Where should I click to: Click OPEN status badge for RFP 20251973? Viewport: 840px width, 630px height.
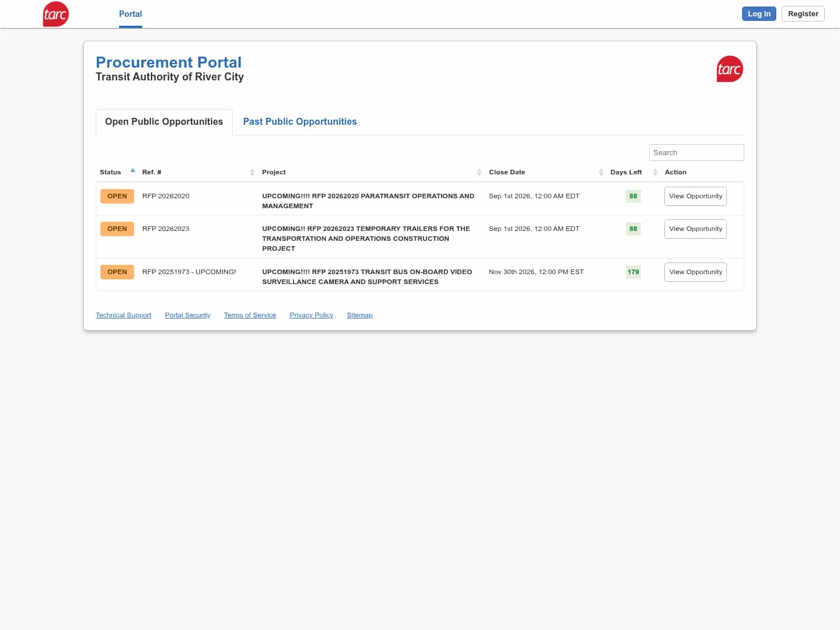(117, 272)
